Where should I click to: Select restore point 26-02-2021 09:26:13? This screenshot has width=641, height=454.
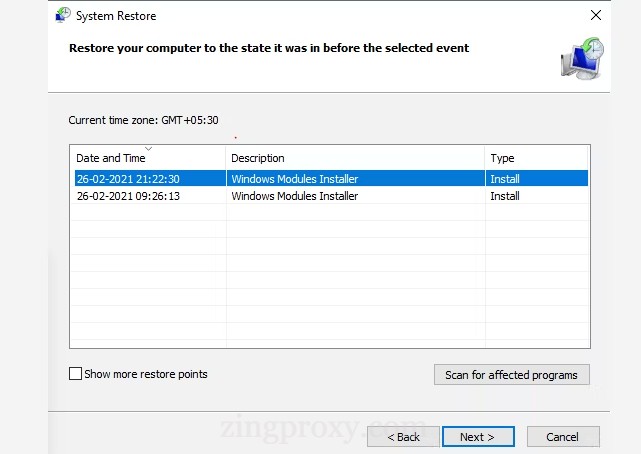(x=331, y=196)
